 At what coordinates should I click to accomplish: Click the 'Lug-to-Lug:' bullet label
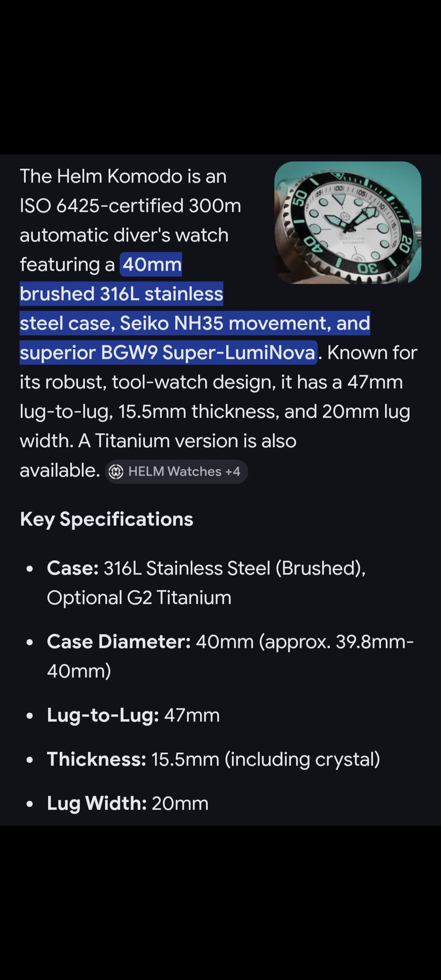pos(103,715)
